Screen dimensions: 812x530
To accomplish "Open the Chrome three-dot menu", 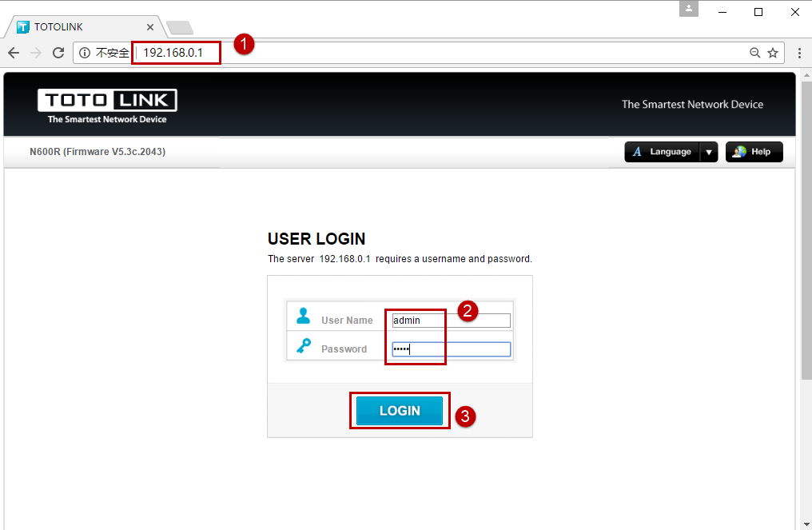I will tap(799, 53).
